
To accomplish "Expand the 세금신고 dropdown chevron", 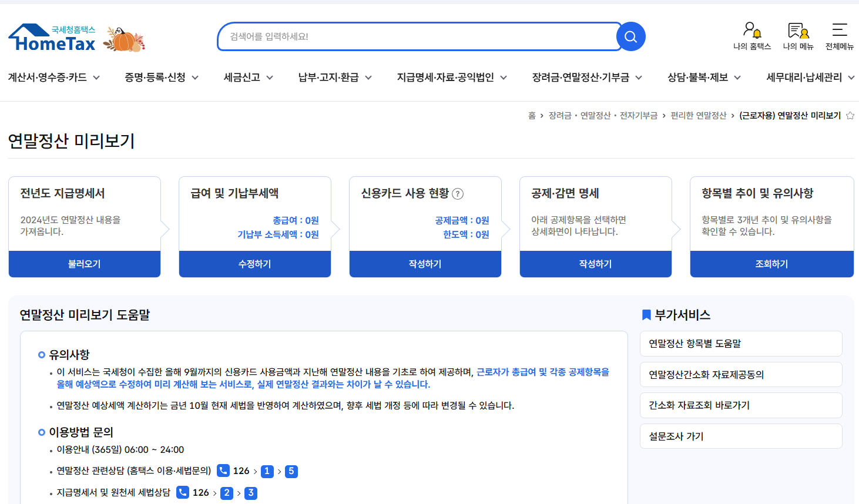I will pos(270,77).
